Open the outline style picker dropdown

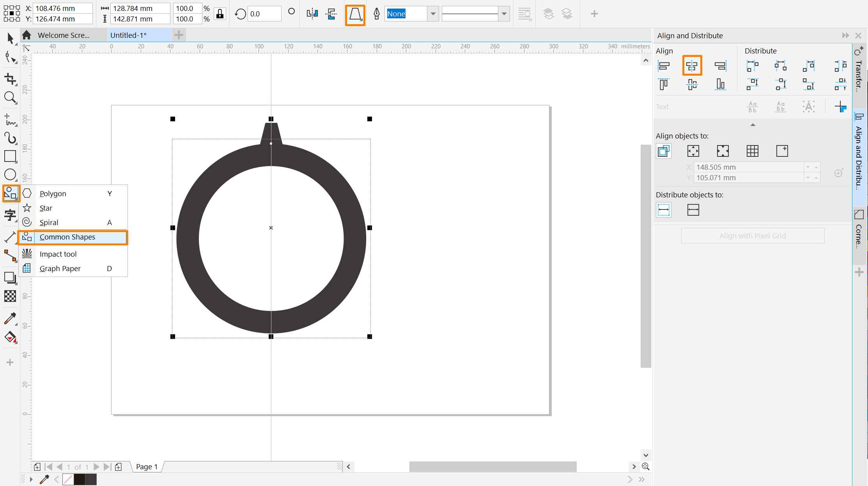pyautogui.click(x=505, y=14)
